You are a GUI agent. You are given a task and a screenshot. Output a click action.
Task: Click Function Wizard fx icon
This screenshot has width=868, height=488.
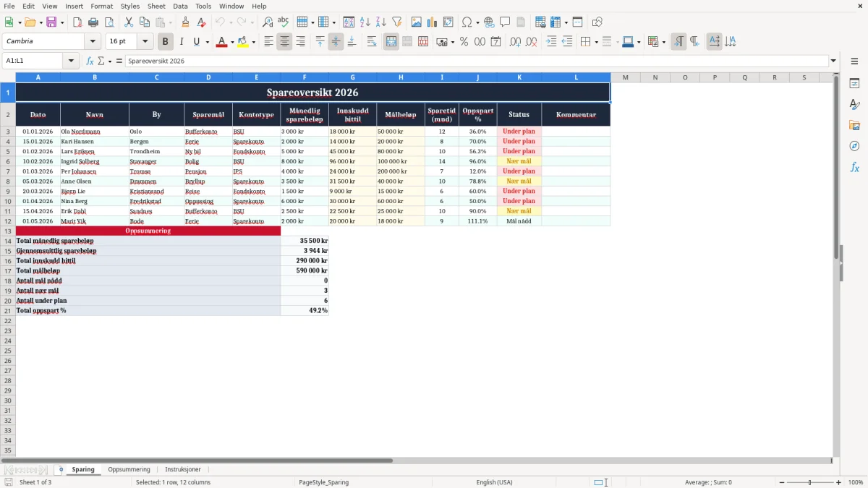pos(90,61)
